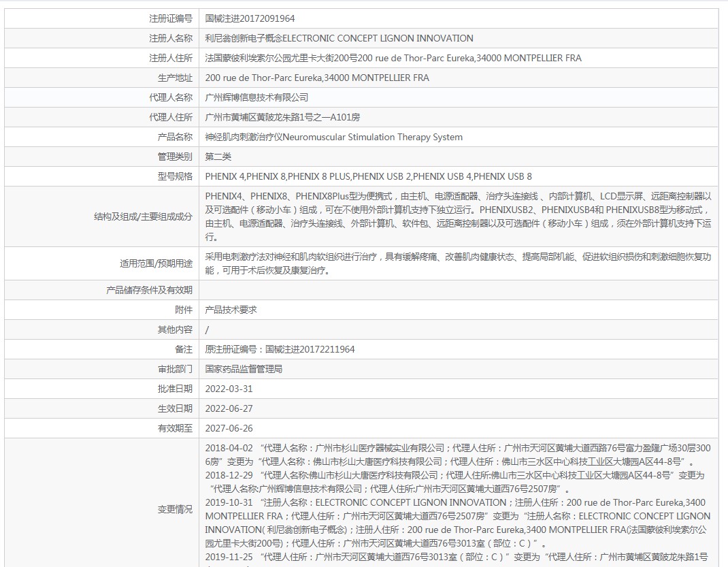Select expiry date 2027-06-26

(x=229, y=428)
